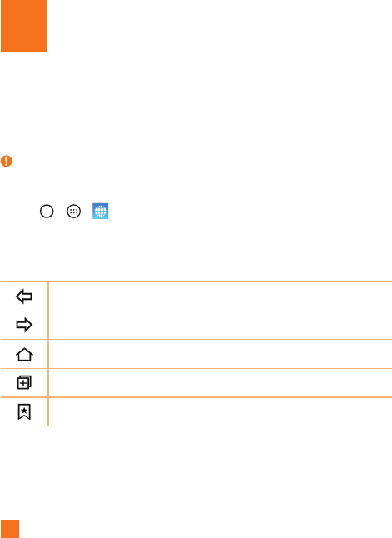Viewport: 392px width, 538px height.
Task: Click the forward arrow icon
Action: coord(24,325)
